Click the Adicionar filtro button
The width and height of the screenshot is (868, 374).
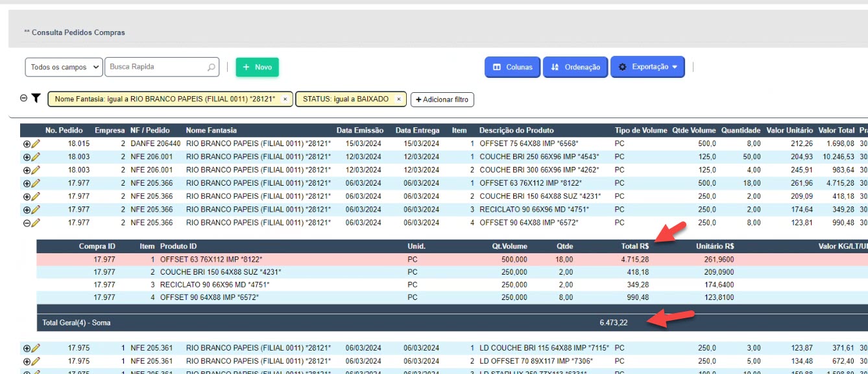(x=442, y=99)
